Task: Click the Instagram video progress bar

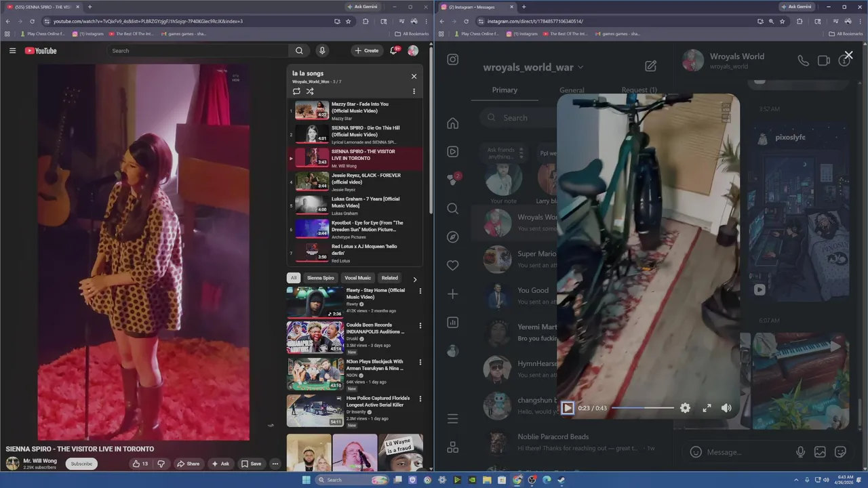Action: click(642, 408)
